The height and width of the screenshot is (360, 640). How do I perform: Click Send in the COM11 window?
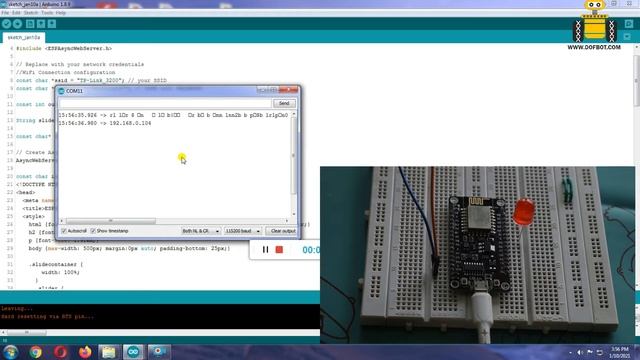coord(284,103)
